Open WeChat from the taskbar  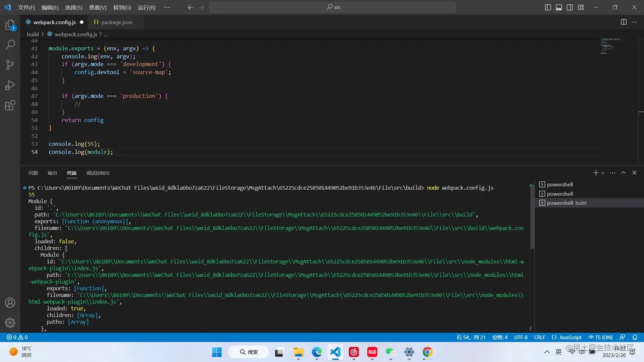coord(391,352)
